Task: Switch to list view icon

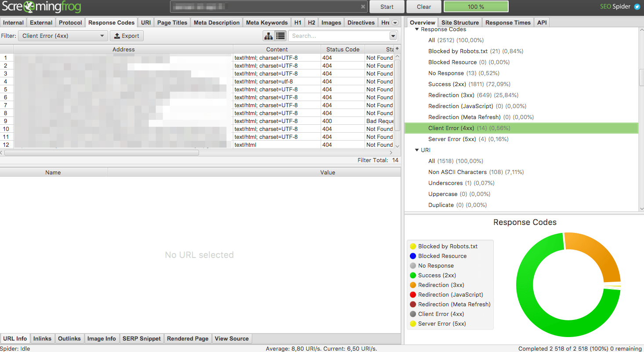Action: [280, 36]
